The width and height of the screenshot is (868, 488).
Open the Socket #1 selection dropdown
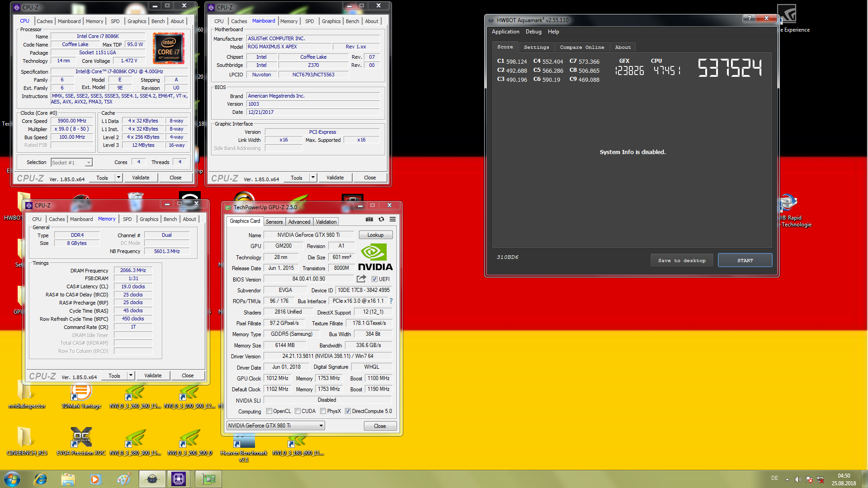71,163
